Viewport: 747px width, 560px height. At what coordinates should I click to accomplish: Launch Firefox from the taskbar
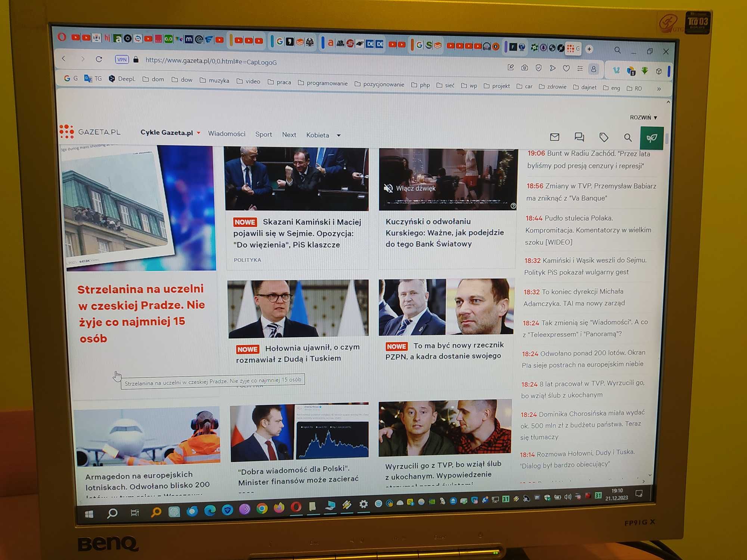coord(279,508)
